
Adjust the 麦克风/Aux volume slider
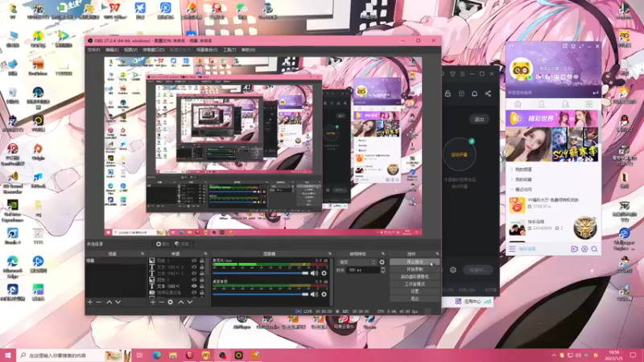[260, 274]
